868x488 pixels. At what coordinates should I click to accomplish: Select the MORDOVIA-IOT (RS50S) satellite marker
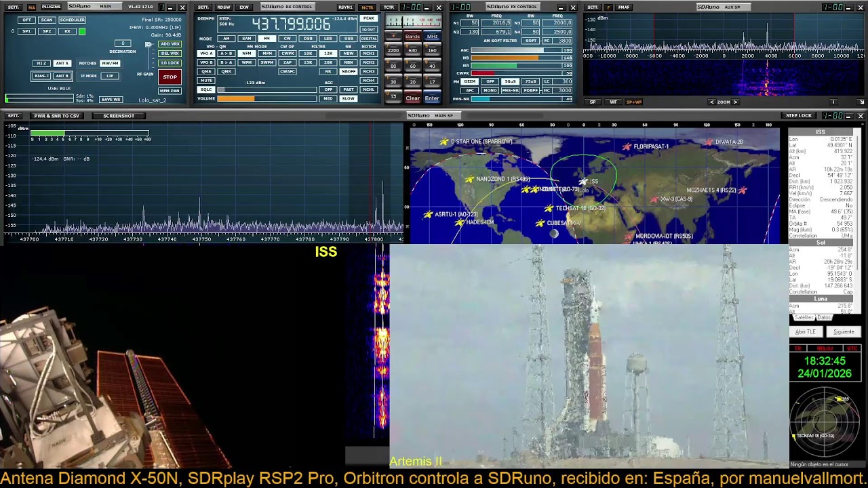(629, 237)
